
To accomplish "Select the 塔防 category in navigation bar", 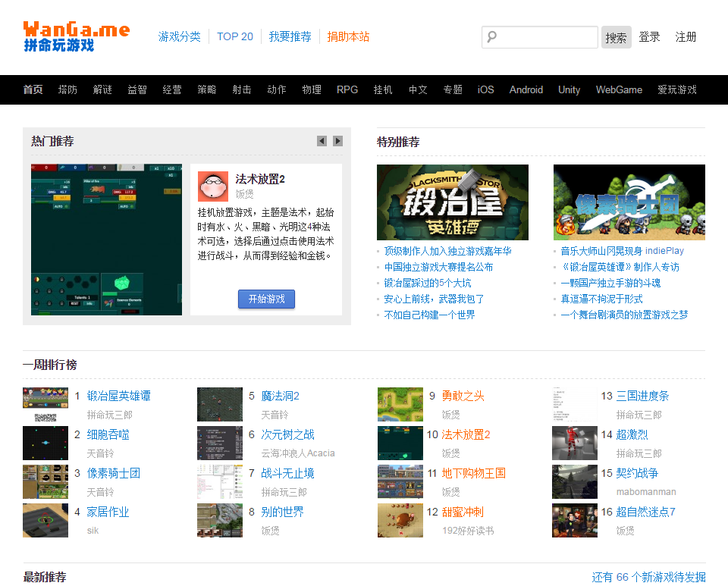I will point(67,89).
